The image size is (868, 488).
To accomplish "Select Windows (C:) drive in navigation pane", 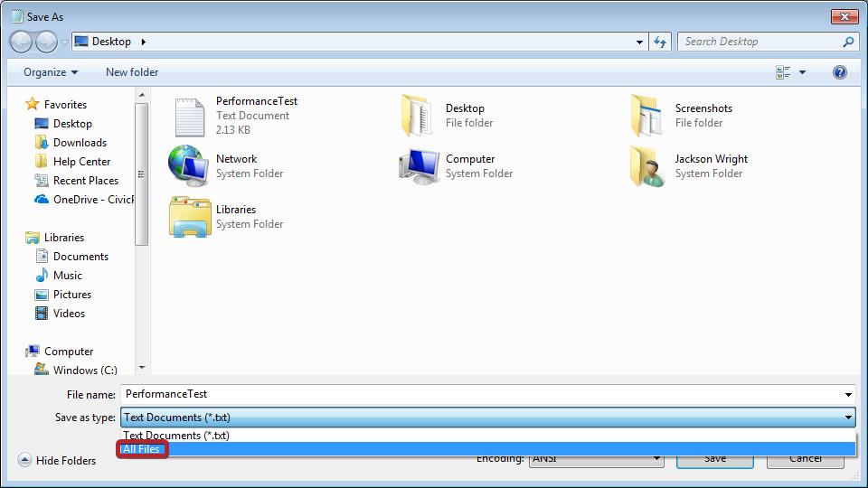I will click(x=85, y=370).
